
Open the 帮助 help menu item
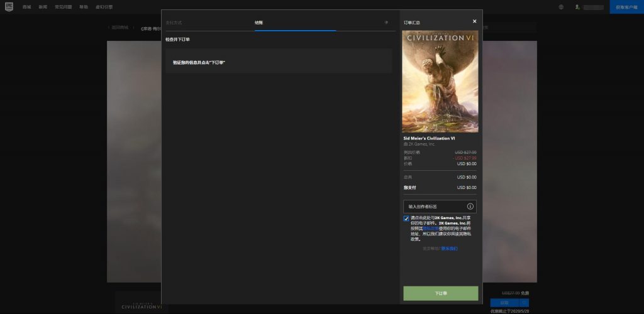coord(84,7)
